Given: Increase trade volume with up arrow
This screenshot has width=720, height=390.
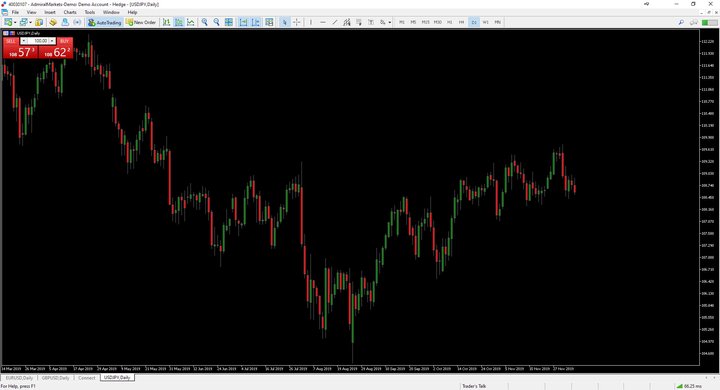Looking at the screenshot, I should coord(52,41).
